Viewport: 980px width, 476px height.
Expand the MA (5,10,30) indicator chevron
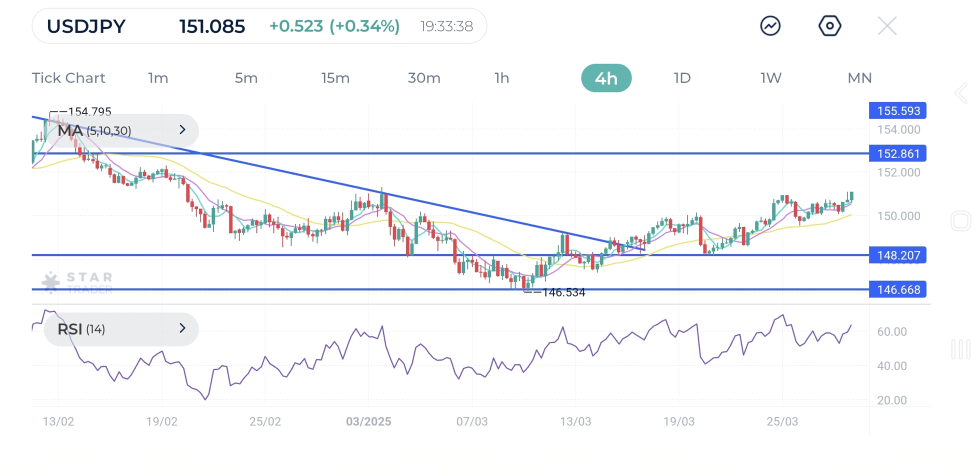point(182,130)
